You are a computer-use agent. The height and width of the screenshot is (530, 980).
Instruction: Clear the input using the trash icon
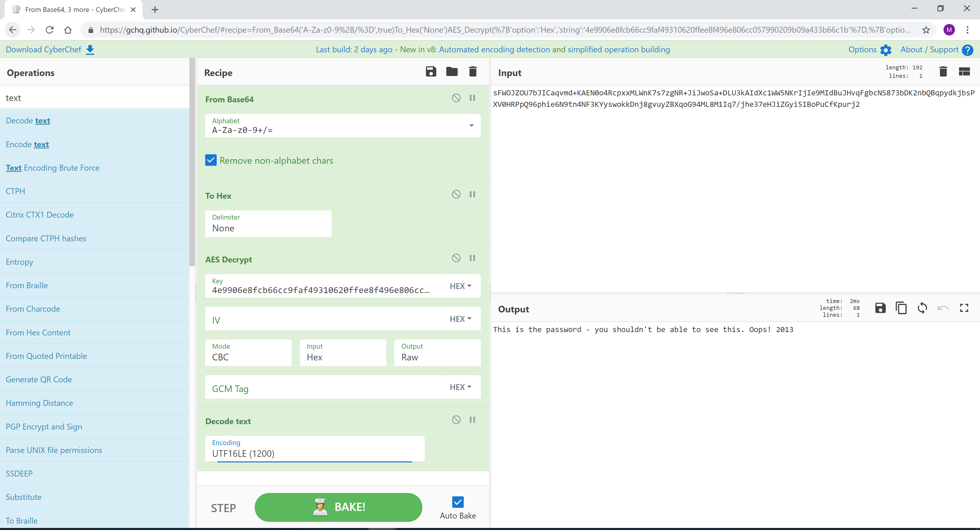[943, 71]
